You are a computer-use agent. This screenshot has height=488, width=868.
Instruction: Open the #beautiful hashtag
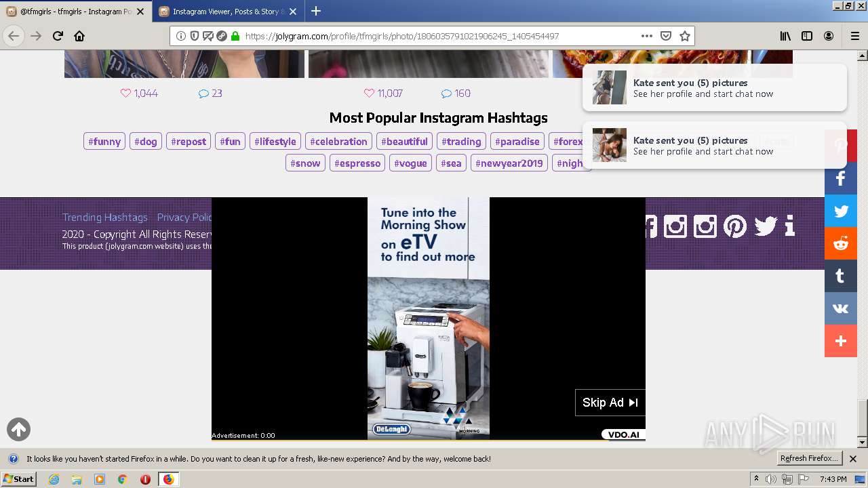(x=404, y=142)
